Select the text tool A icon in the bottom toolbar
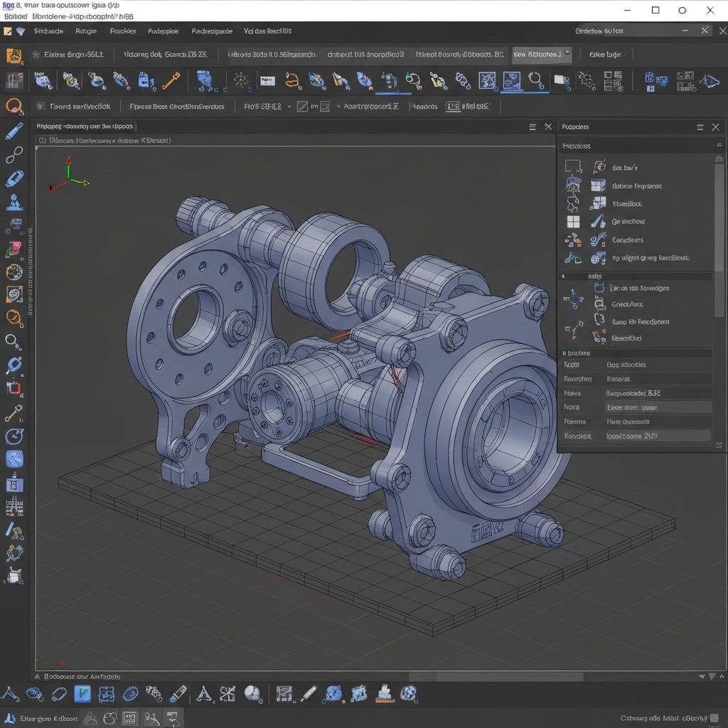 point(204,695)
